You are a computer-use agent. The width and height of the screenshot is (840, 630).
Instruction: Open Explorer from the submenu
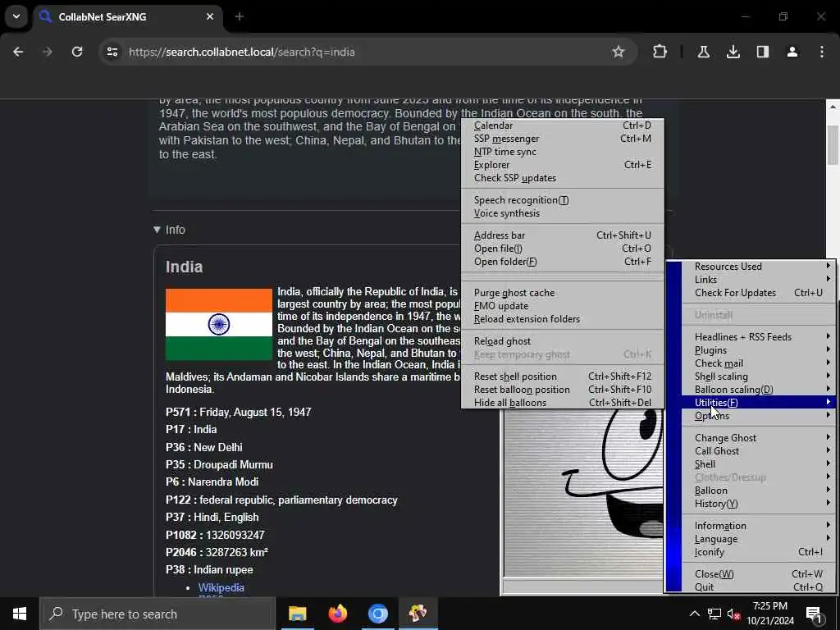point(562,165)
